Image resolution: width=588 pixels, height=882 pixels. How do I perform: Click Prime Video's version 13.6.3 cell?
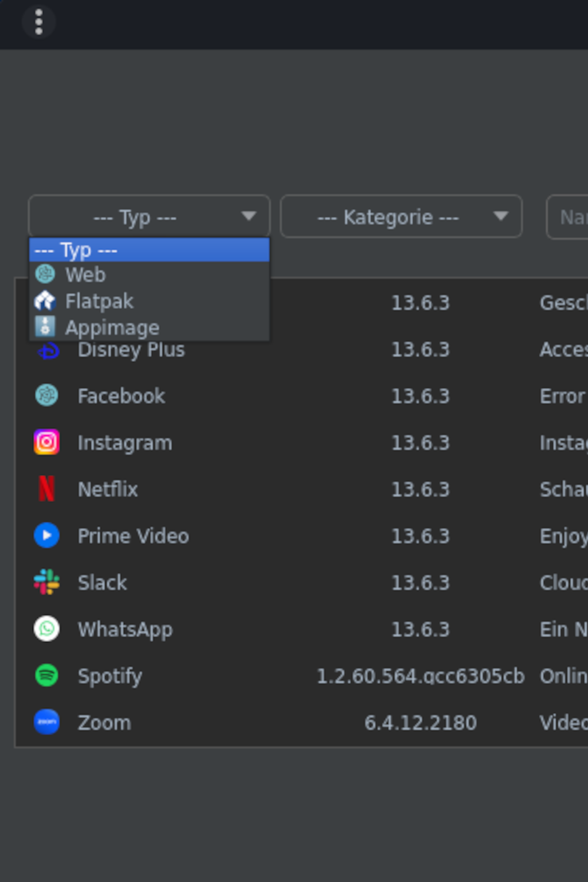tap(420, 536)
